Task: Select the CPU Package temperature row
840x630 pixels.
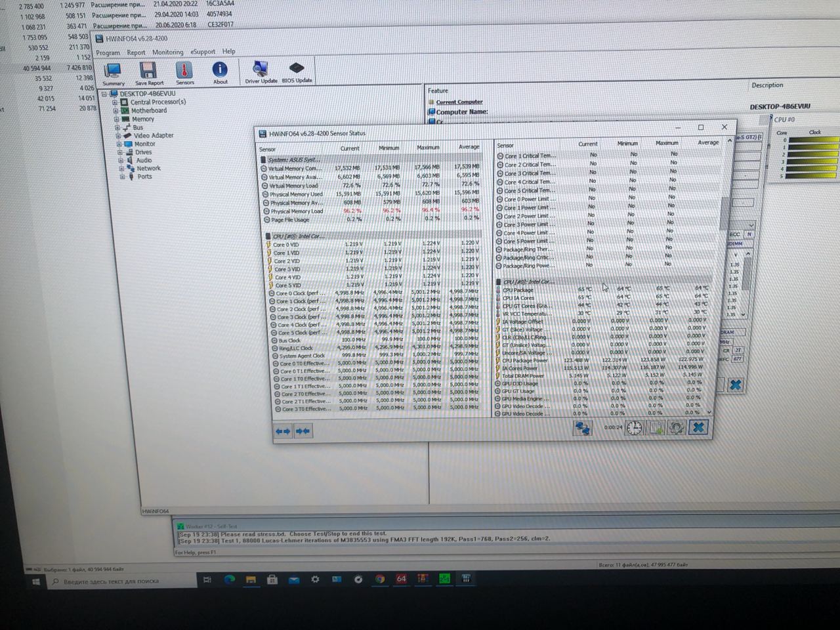Action: (x=604, y=289)
